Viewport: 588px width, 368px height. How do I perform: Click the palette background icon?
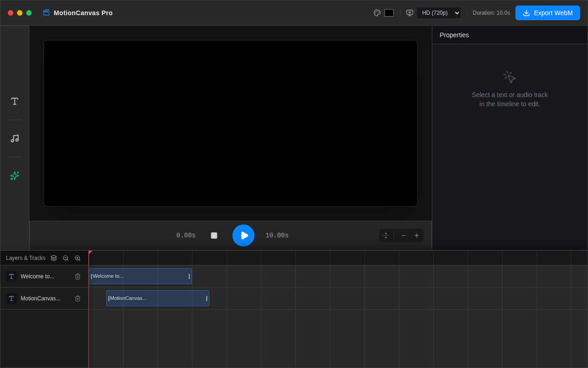coord(377,13)
